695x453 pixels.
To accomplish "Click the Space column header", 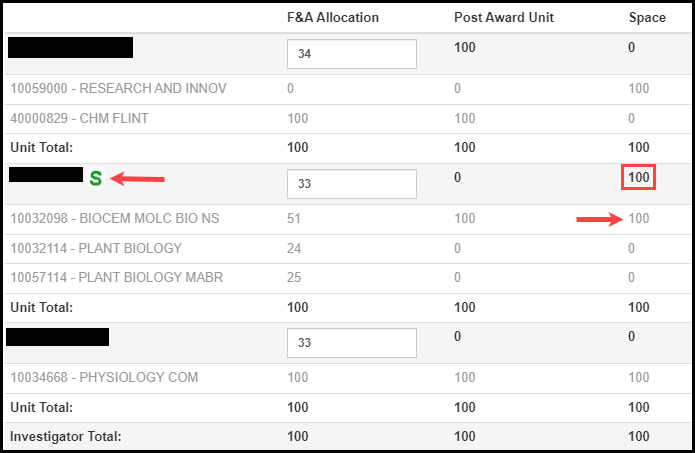I will 647,18.
